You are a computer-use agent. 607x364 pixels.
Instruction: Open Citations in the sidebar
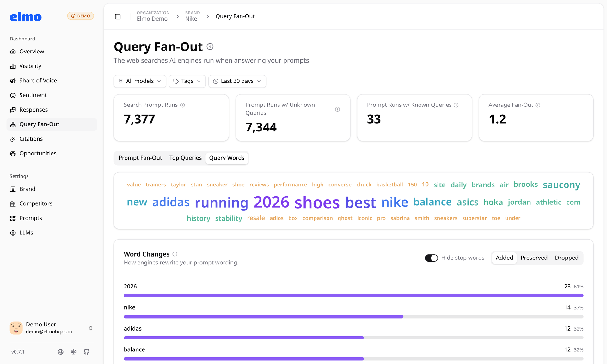pos(52,139)
